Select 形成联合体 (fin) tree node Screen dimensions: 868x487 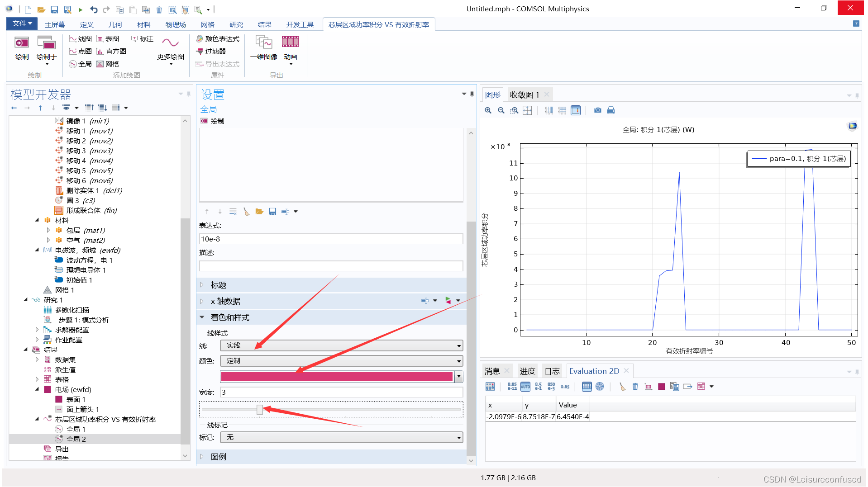click(91, 210)
